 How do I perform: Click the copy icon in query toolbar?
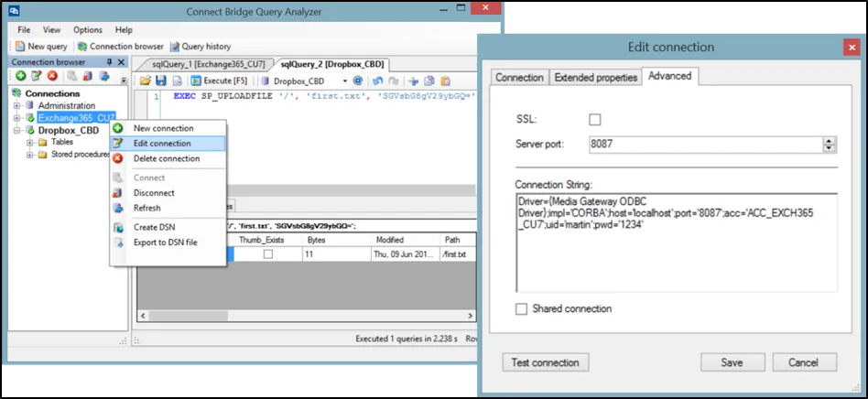coord(429,81)
